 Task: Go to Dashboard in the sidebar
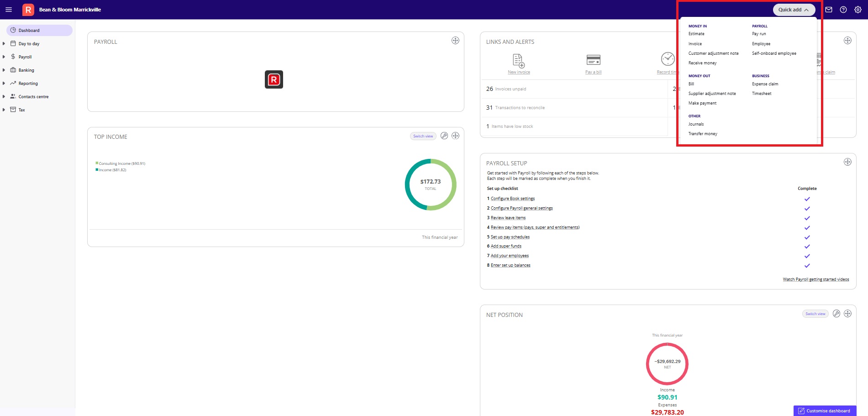pos(39,31)
